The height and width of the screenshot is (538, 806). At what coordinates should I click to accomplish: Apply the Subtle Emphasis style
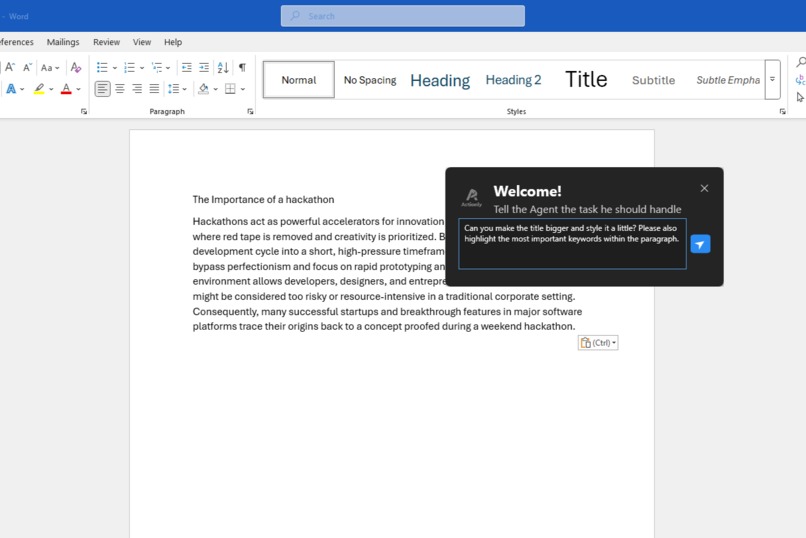click(728, 80)
